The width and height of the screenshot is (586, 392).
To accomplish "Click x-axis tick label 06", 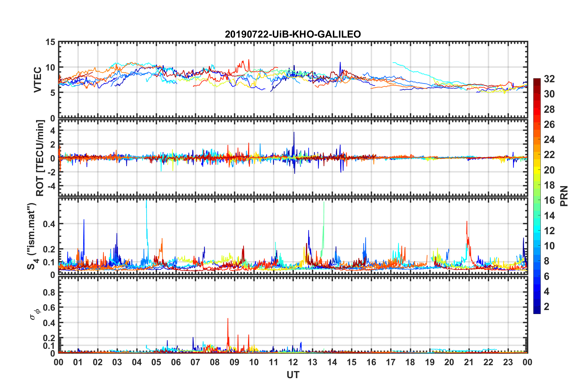I will point(176,362).
